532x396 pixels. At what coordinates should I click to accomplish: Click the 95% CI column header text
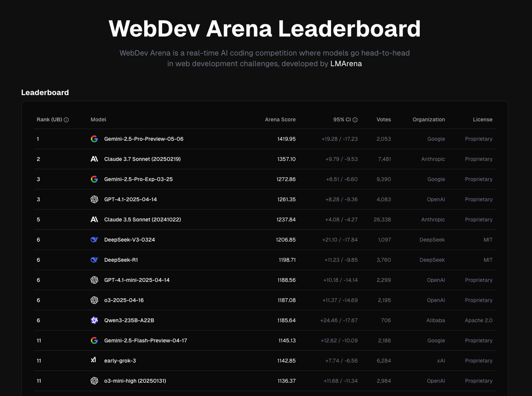point(342,119)
